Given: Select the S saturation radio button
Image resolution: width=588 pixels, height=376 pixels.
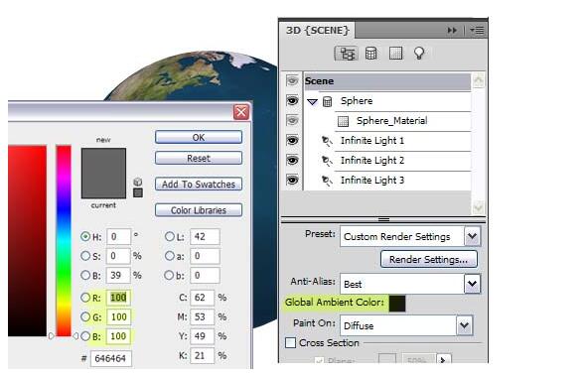Looking at the screenshot, I should tap(85, 256).
